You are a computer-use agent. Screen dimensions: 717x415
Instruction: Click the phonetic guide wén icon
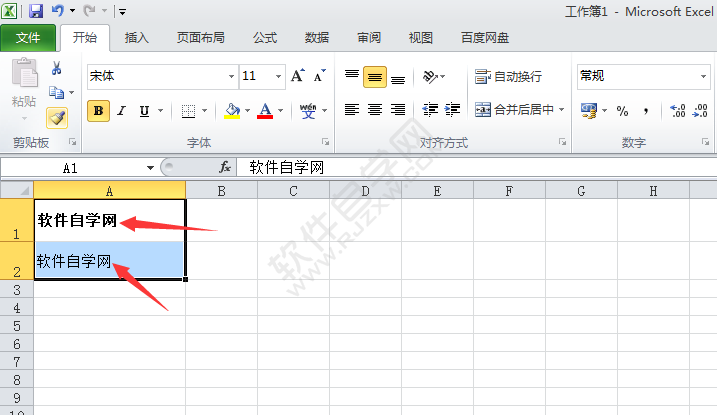pos(308,111)
